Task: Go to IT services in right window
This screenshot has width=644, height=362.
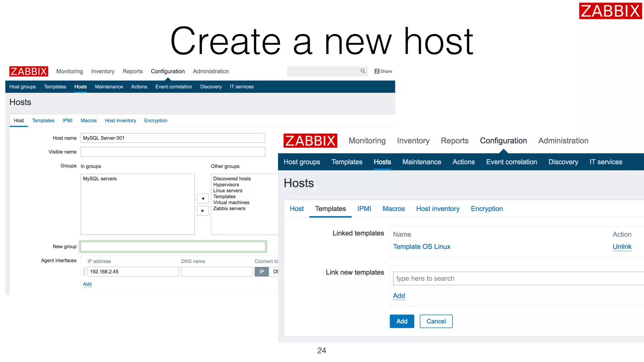Action: click(606, 162)
